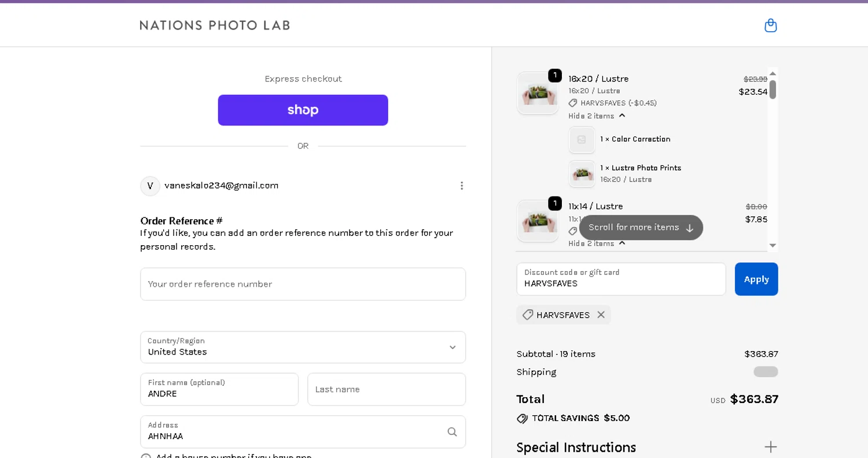Edit the First name field

pos(219,389)
